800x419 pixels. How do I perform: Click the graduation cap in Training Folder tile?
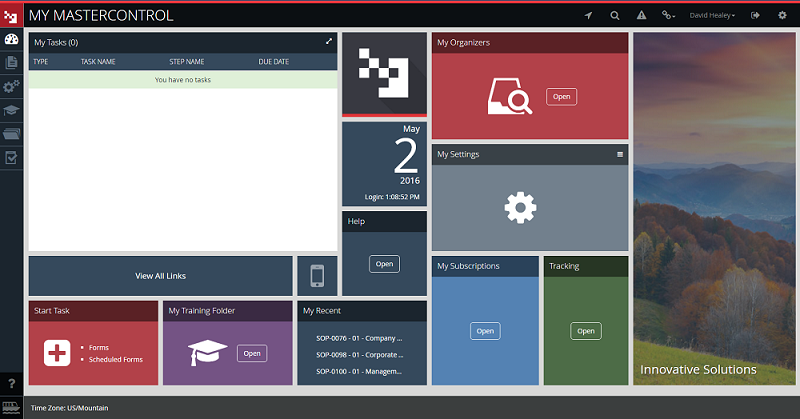(207, 353)
